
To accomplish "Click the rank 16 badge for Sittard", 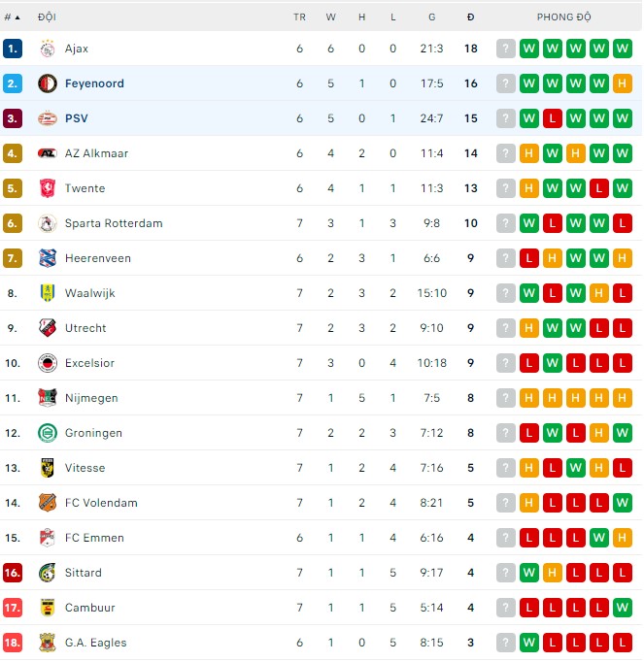I will pyautogui.click(x=13, y=573).
